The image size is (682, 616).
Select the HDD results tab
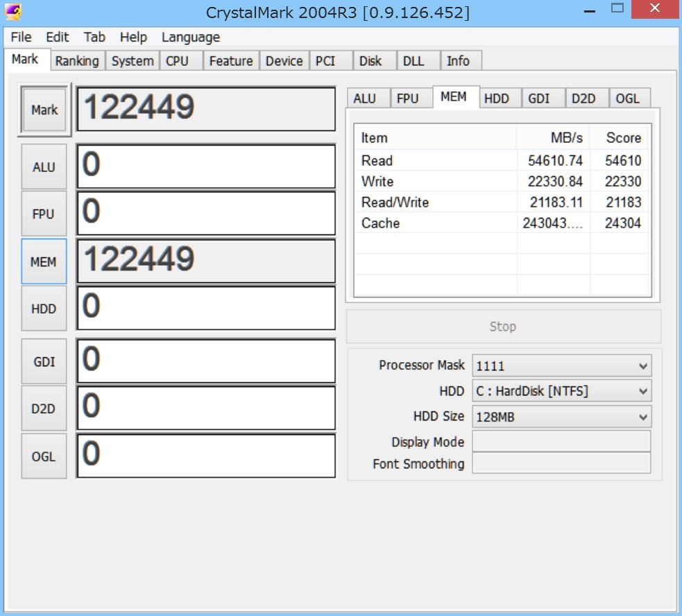[x=496, y=99]
